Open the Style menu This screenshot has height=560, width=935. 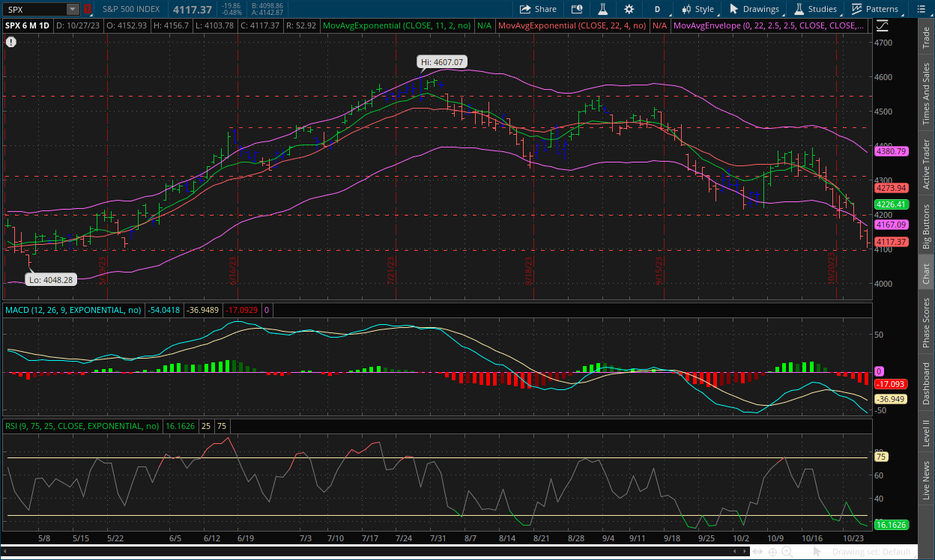[697, 9]
